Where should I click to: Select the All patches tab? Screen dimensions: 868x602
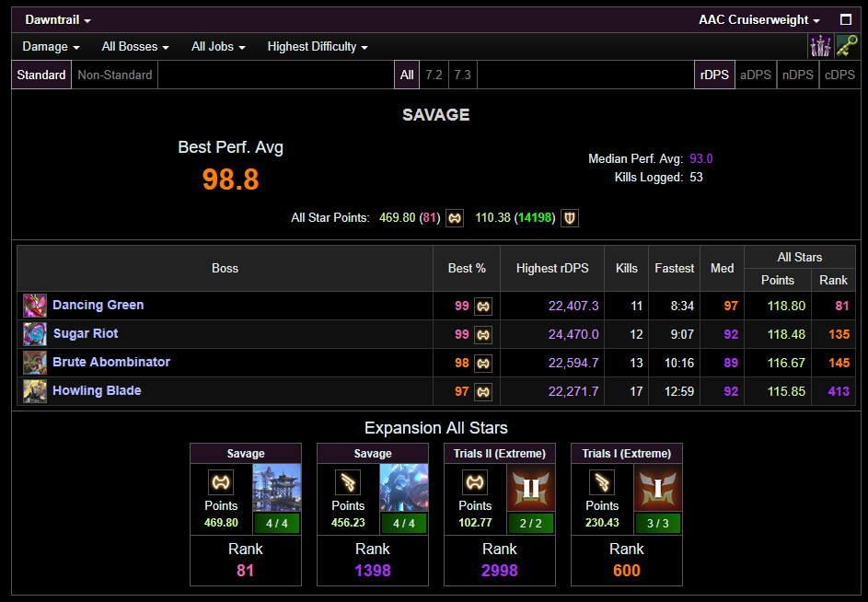407,75
